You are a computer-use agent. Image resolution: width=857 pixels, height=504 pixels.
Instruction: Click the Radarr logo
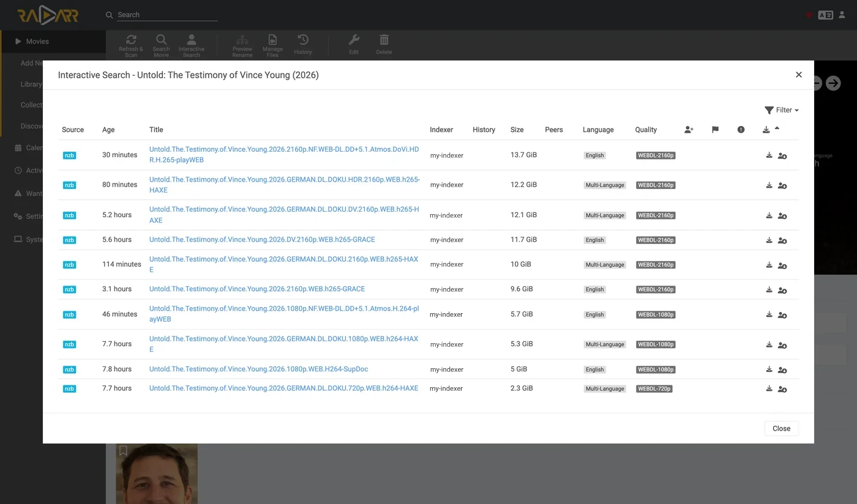pos(48,15)
